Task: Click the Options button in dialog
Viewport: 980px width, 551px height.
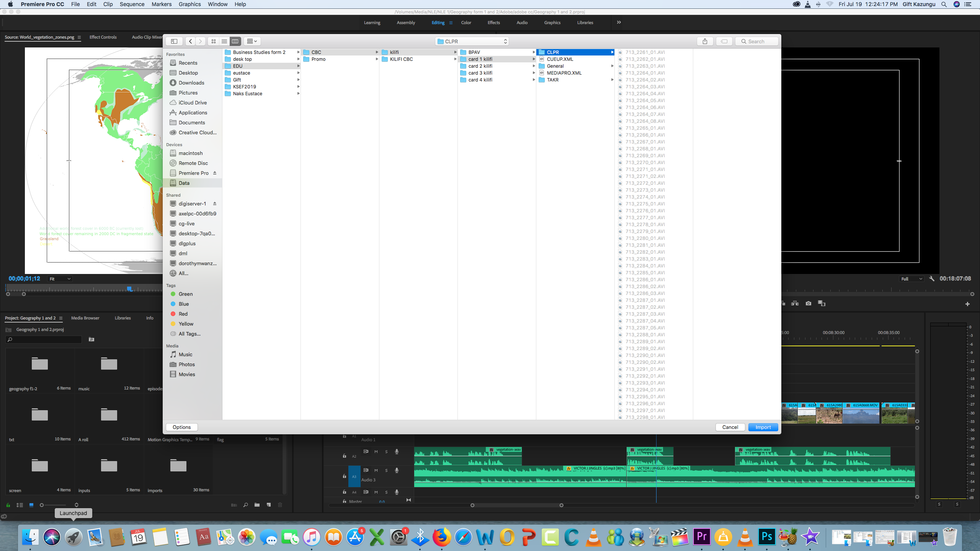Action: tap(181, 427)
